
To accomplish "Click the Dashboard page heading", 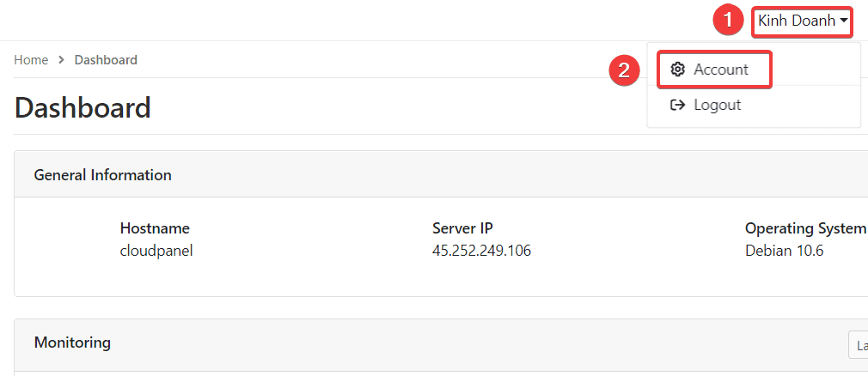I will 83,108.
